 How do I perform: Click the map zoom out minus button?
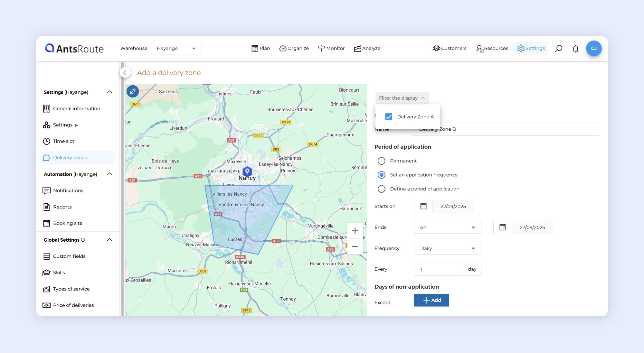(x=355, y=247)
